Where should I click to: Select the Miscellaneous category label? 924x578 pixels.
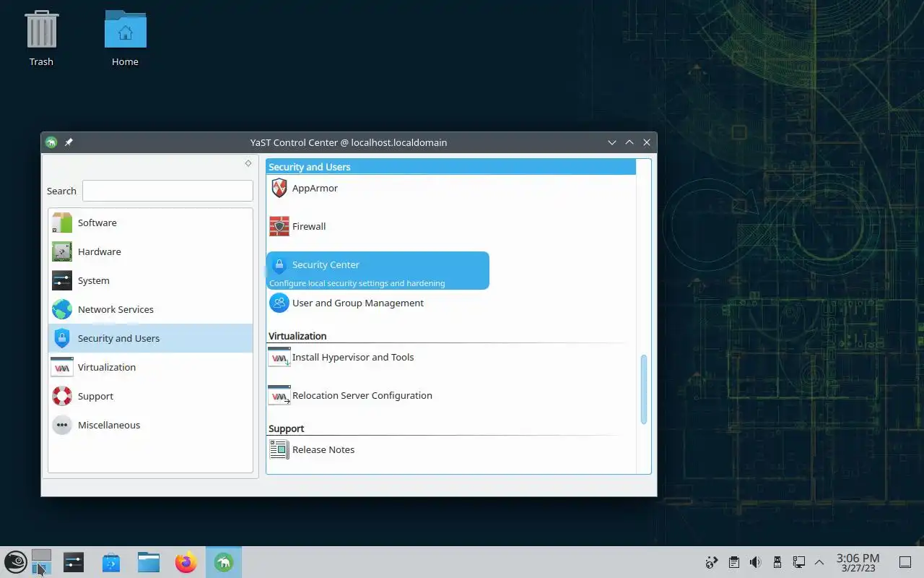coord(109,425)
